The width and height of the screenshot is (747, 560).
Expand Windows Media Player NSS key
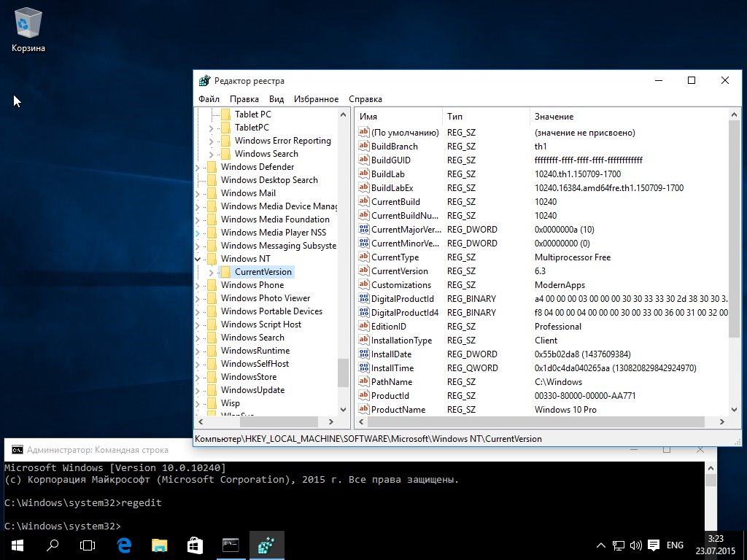[198, 233]
